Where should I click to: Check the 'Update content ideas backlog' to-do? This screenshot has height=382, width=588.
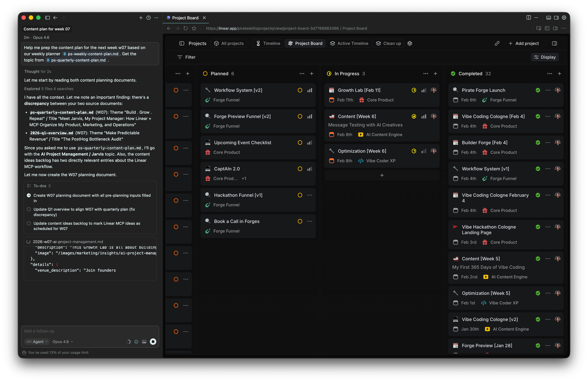click(x=29, y=223)
